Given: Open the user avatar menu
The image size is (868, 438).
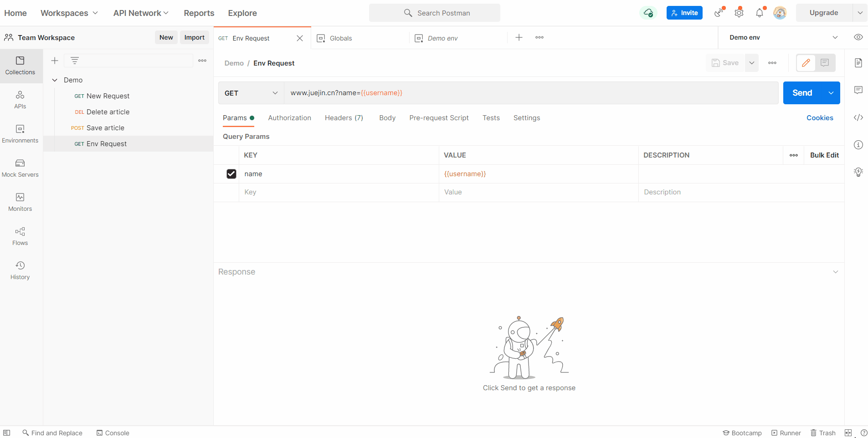Looking at the screenshot, I should pos(780,13).
